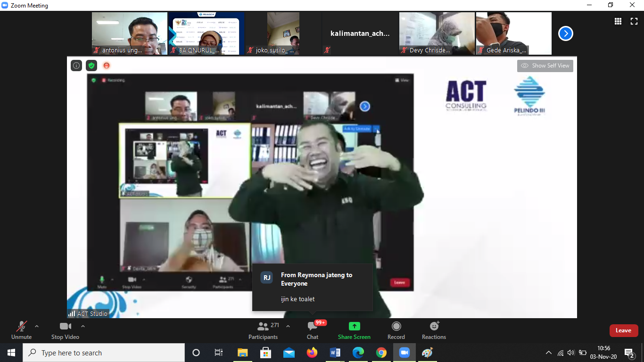Click Show Self View toggle
Viewport: 644px width, 362px height.
(x=545, y=66)
